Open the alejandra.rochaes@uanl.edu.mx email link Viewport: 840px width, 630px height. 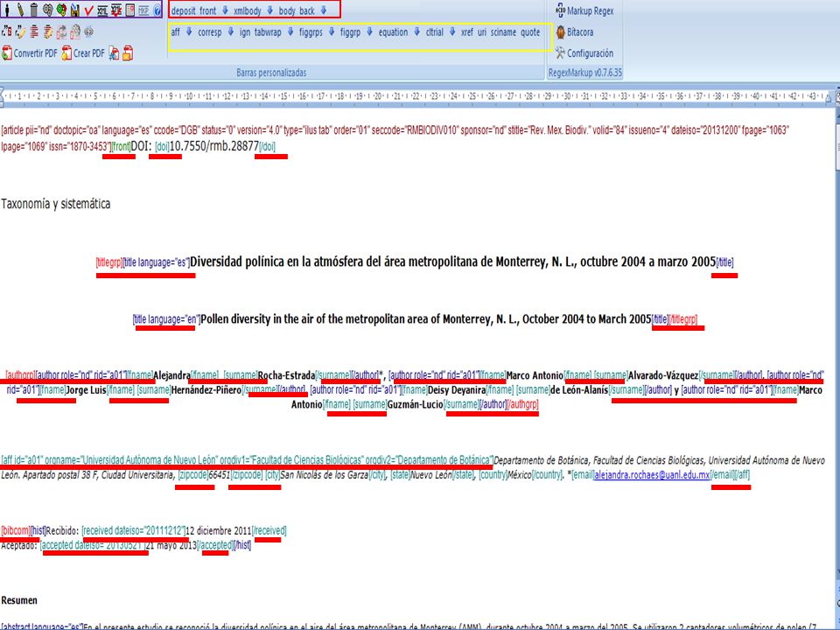[x=651, y=474]
